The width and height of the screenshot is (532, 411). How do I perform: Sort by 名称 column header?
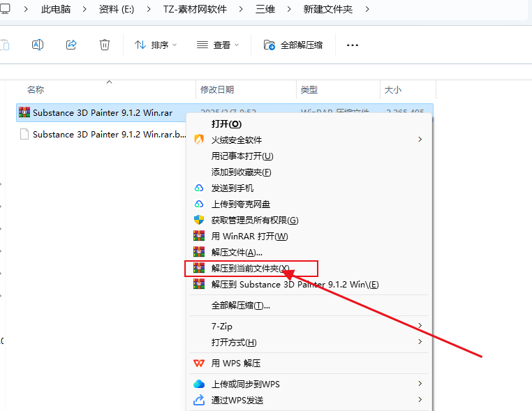(36, 89)
